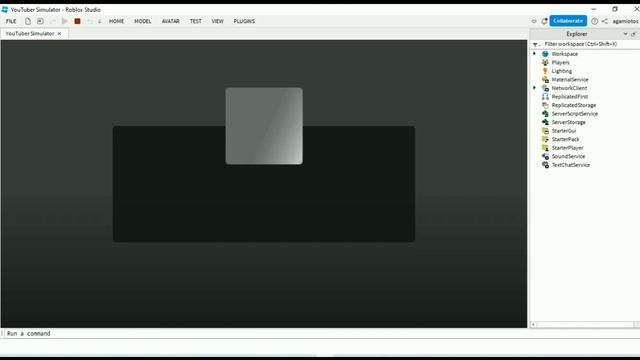Click the Roblox Studio logo in title bar
Viewport: 640px width, 360px height.
point(5,9)
